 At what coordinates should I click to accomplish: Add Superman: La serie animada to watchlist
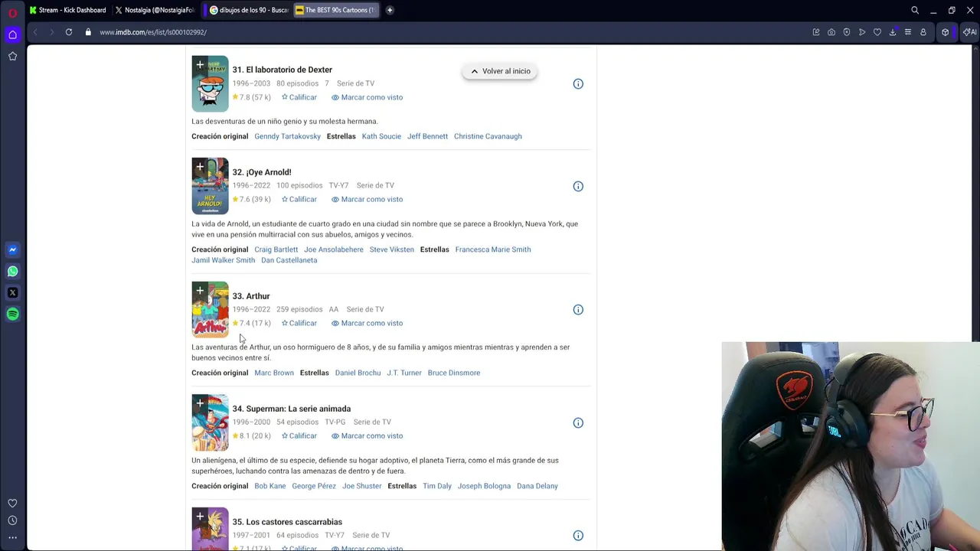click(200, 403)
